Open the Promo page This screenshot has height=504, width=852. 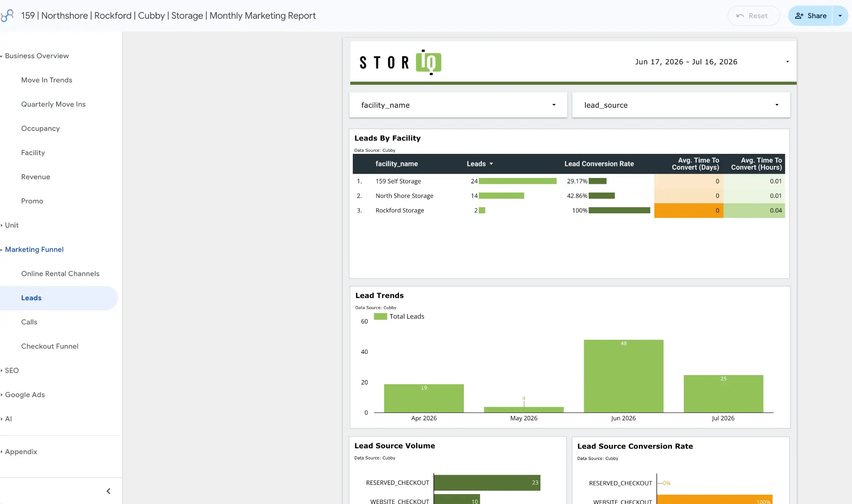(32, 201)
